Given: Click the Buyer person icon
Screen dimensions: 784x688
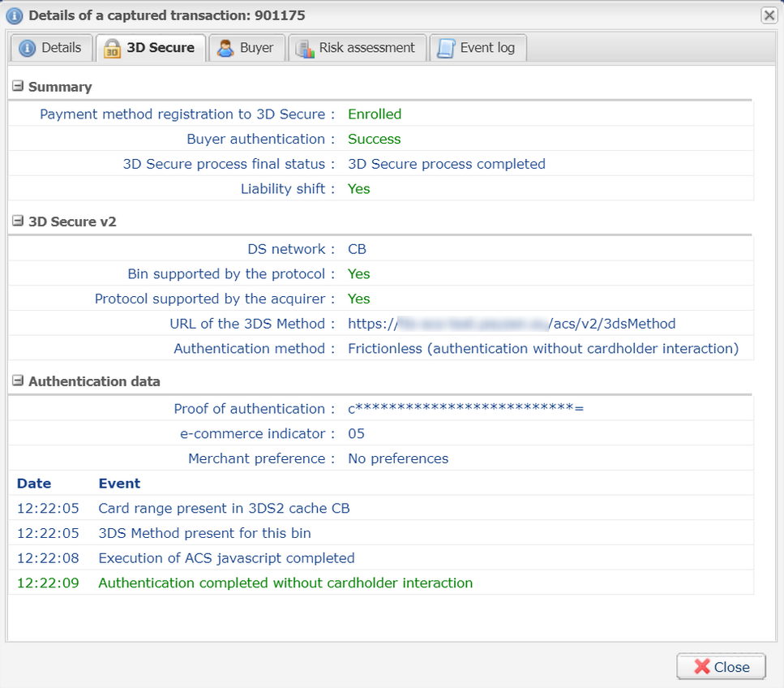Looking at the screenshot, I should 225,48.
